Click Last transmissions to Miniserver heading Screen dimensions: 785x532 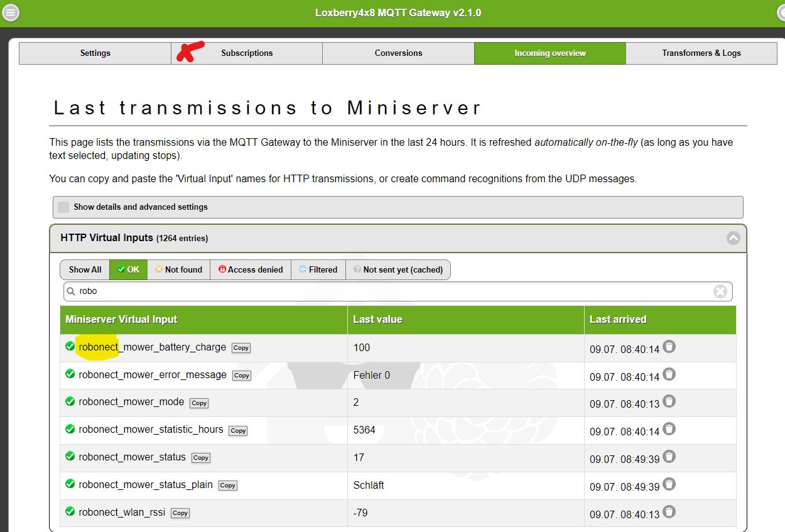(x=268, y=107)
